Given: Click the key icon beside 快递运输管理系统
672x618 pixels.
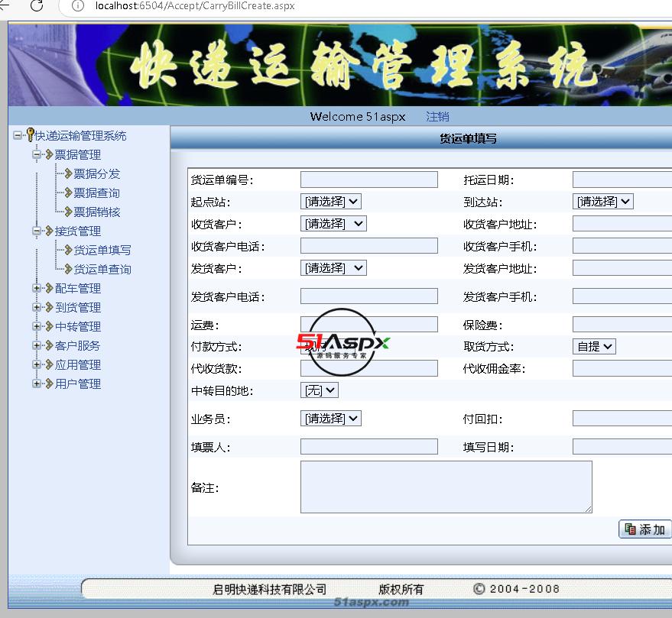Looking at the screenshot, I should (x=30, y=134).
